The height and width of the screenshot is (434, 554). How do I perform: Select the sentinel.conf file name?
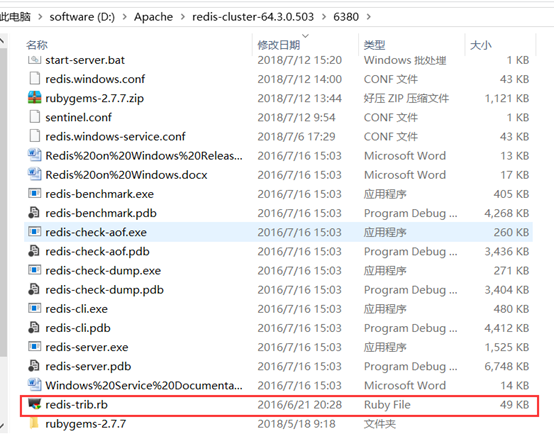78,117
